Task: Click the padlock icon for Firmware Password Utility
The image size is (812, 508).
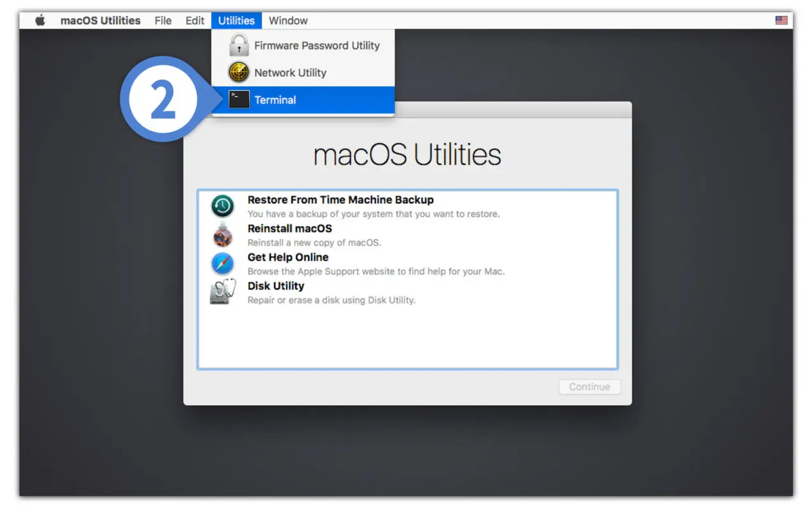Action: tap(238, 45)
